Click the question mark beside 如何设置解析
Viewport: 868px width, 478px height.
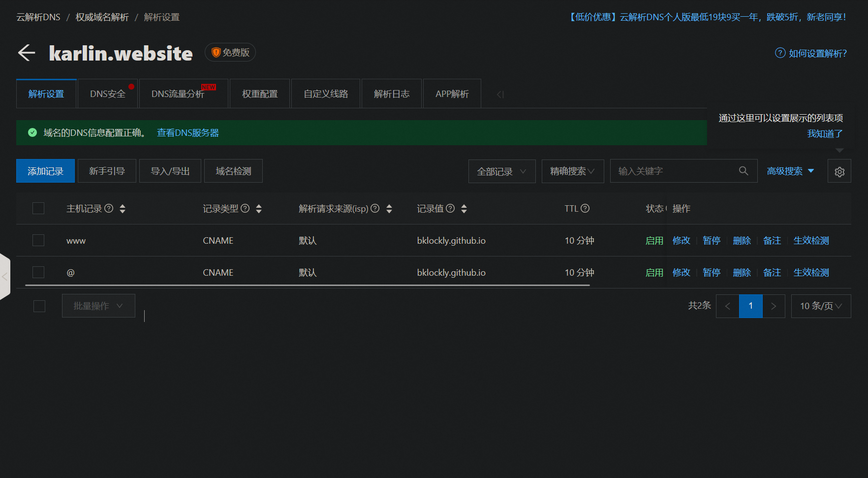(780, 53)
